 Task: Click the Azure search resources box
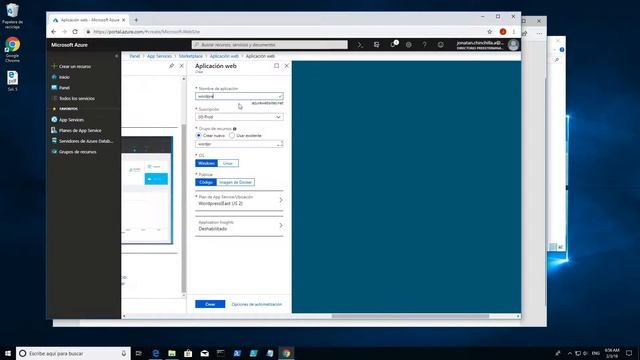coord(269,44)
